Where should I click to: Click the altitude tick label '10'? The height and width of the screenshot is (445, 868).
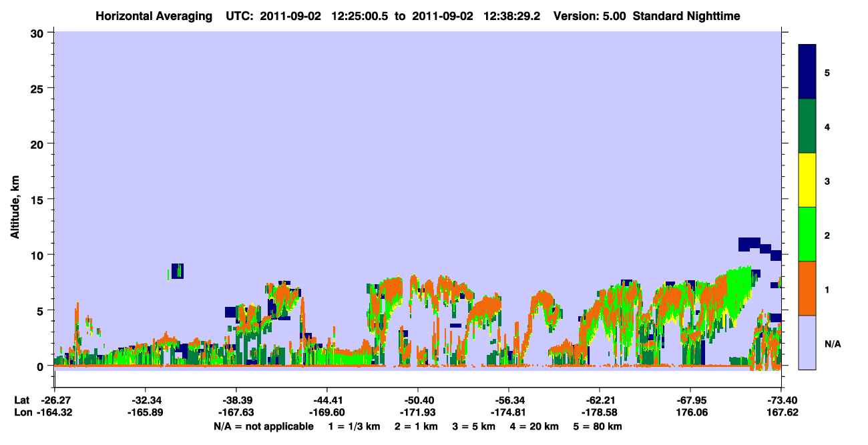(39, 255)
